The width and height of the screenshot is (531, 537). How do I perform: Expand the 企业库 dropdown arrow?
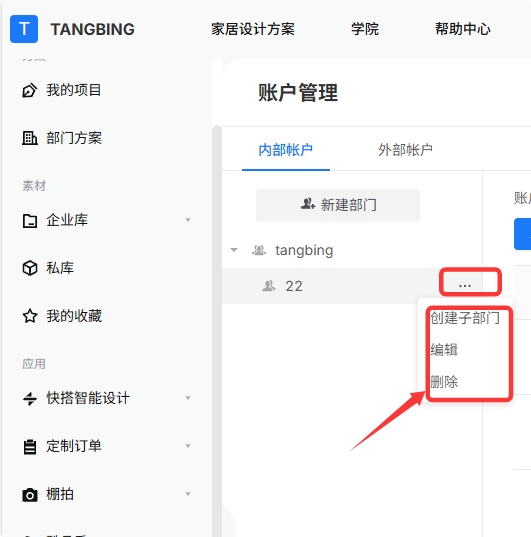[x=188, y=220]
